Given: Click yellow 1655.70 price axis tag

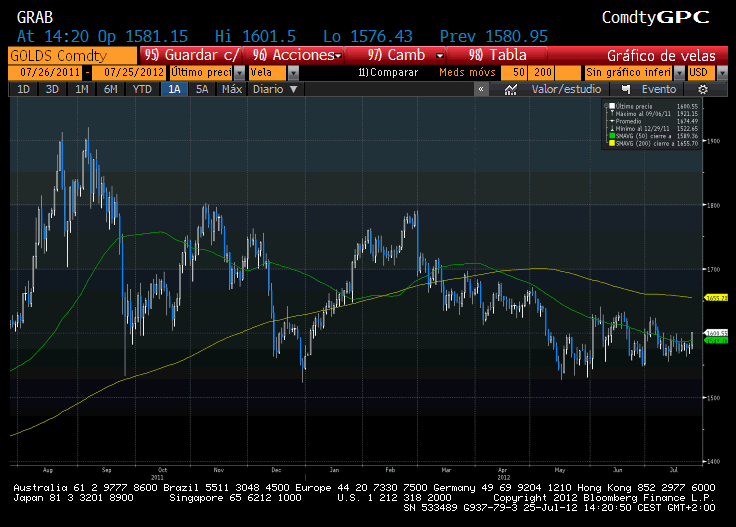Looking at the screenshot, I should [x=716, y=298].
